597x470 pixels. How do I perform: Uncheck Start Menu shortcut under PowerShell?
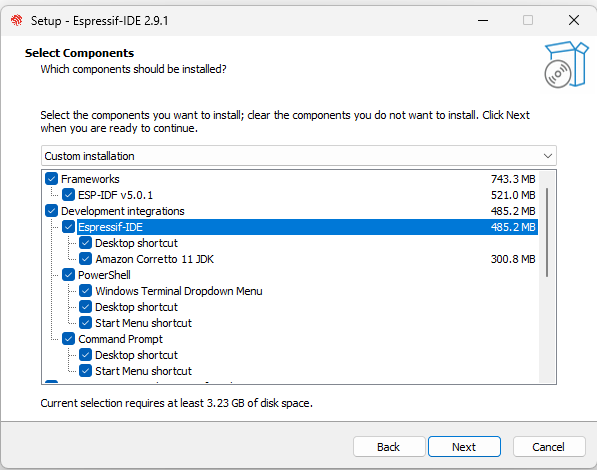(86, 323)
